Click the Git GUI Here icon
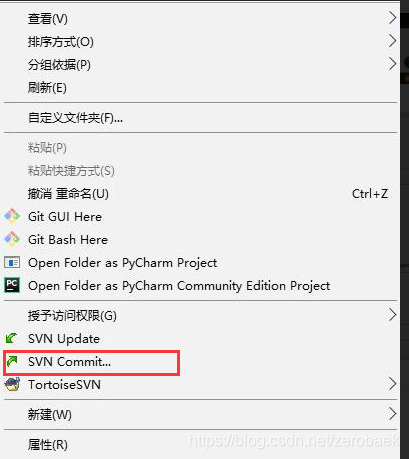This screenshot has width=409, height=459. pos(12,217)
